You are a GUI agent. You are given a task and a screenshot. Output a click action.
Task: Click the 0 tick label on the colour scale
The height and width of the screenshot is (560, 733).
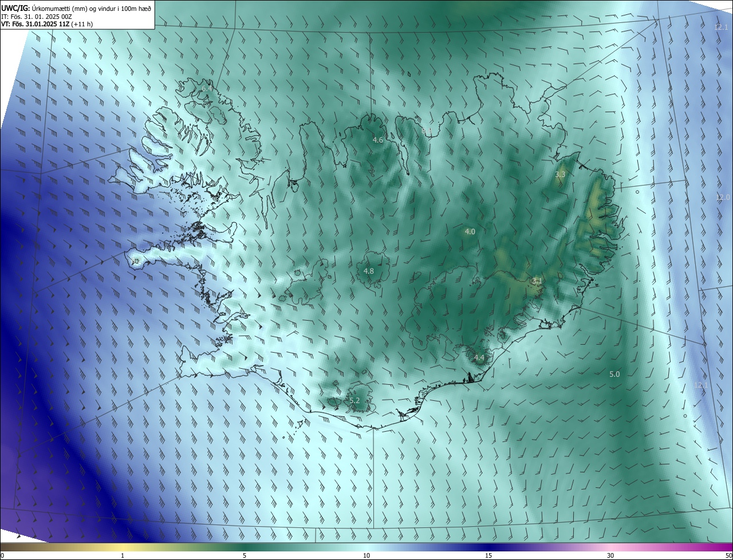[2, 555]
